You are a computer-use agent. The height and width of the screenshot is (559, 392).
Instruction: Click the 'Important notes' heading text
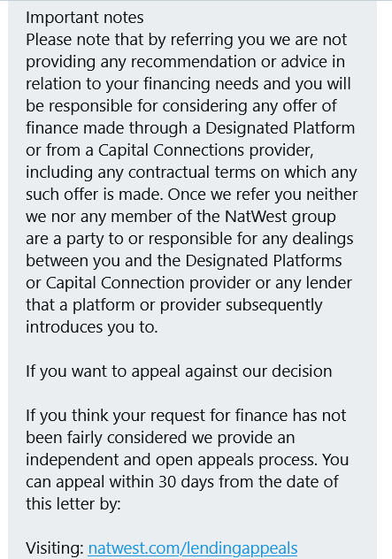[x=85, y=18]
